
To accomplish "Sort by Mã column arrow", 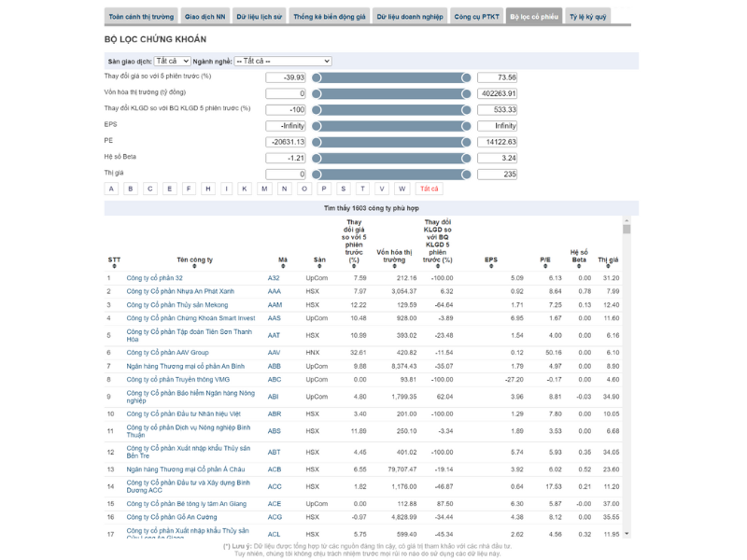I will point(283,267).
